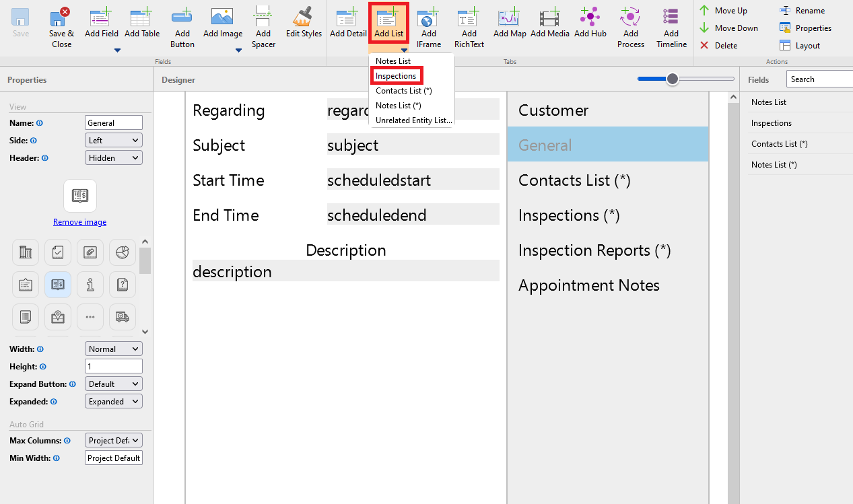Click the Add Process icon
853x504 pixels.
(x=630, y=17)
